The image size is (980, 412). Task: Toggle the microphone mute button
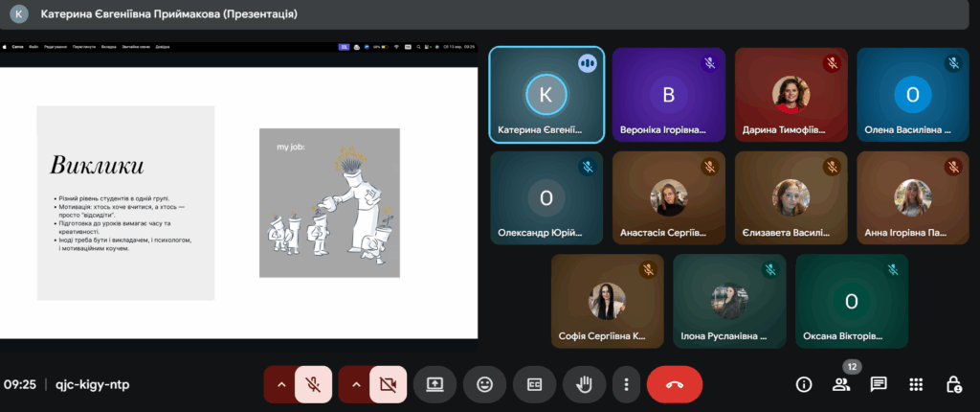point(313,384)
